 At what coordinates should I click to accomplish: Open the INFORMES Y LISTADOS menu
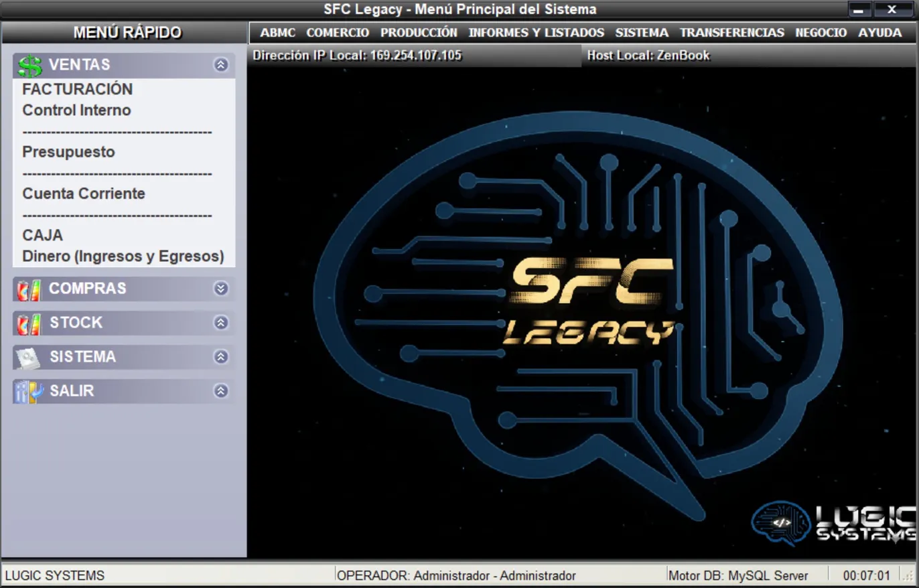pos(536,32)
